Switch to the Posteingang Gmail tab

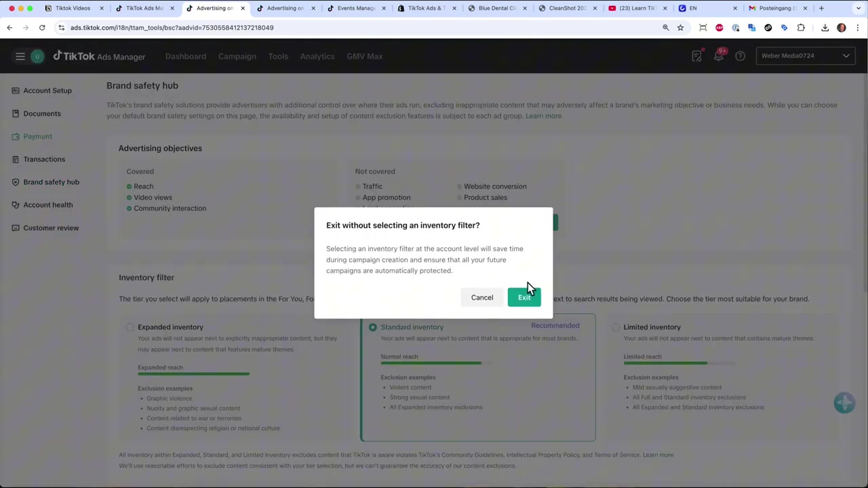click(x=778, y=8)
